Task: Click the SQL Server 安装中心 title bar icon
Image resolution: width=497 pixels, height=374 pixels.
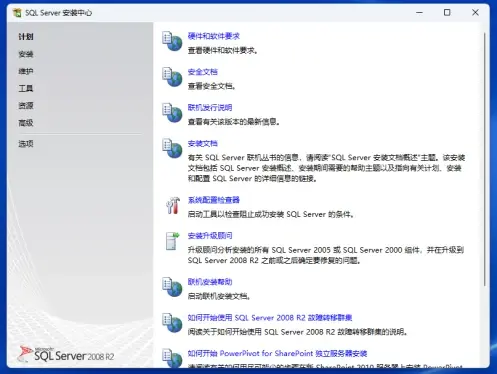Action: tap(17, 13)
